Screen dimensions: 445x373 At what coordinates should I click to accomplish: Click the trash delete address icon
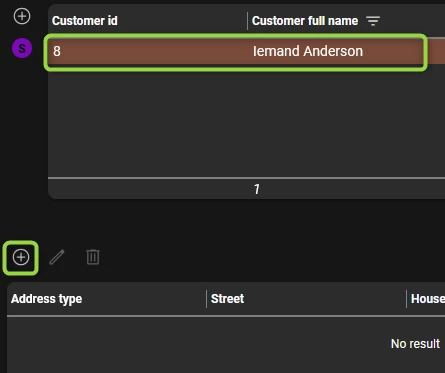pyautogui.click(x=93, y=257)
